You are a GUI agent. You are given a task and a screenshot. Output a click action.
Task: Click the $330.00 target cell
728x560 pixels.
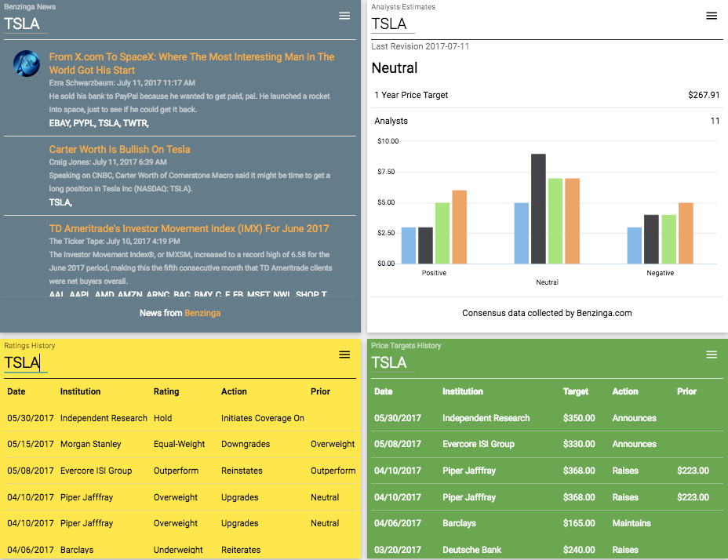tap(579, 444)
